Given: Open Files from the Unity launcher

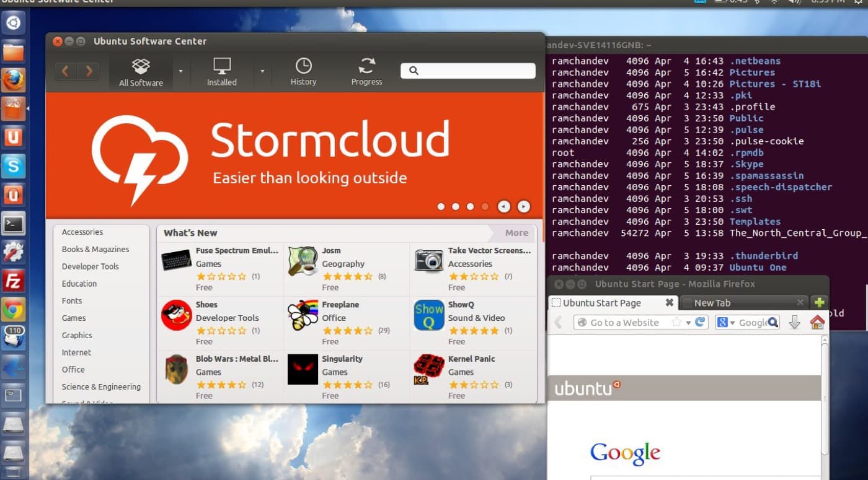Looking at the screenshot, I should (x=14, y=51).
